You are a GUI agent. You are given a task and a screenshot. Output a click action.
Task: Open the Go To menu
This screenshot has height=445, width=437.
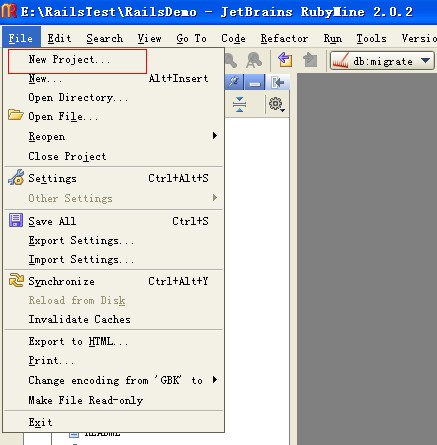(191, 38)
